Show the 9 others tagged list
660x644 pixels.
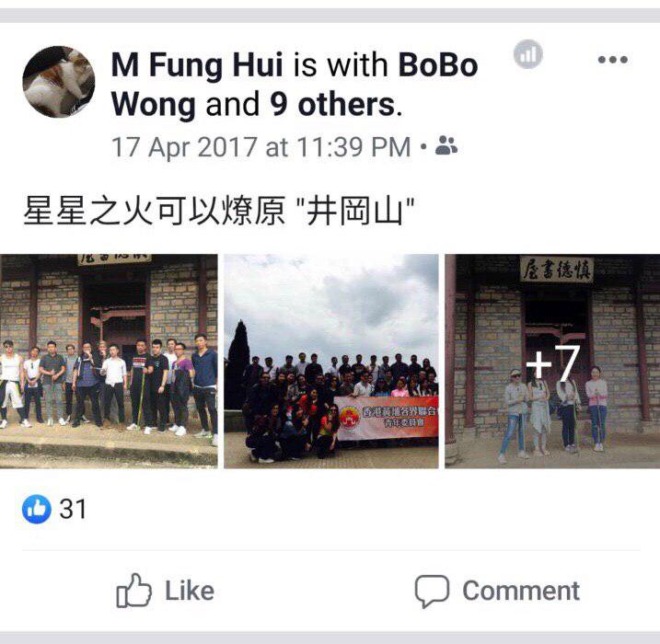332,104
